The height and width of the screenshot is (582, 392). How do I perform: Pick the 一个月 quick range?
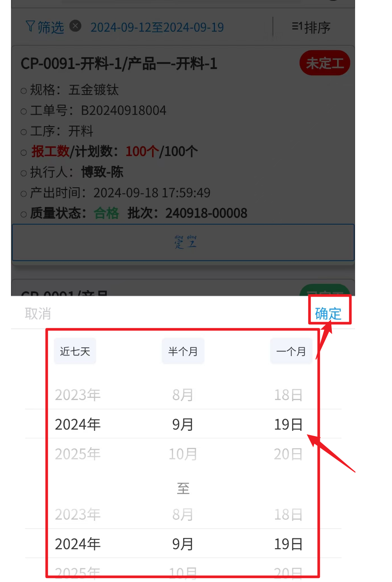pos(291,351)
